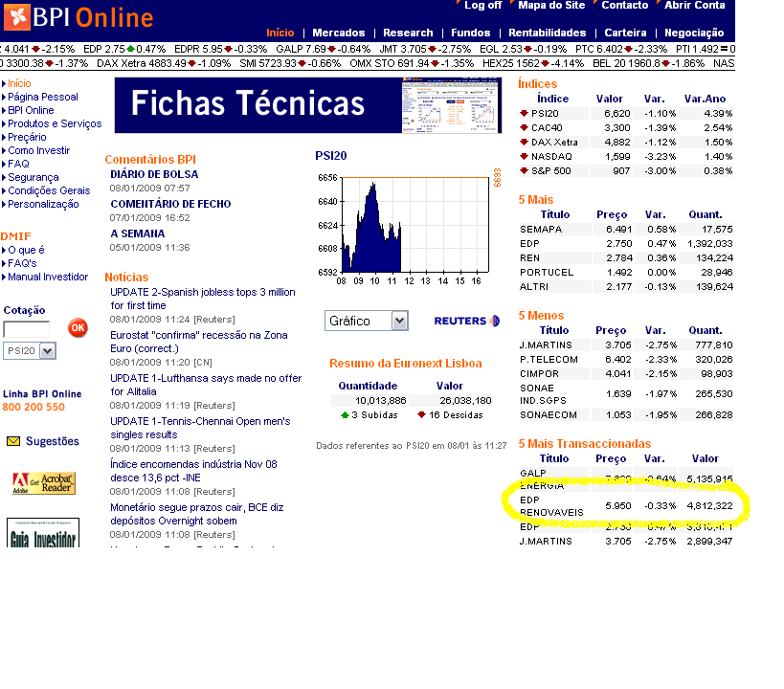784x689 pixels.
Task: Click EDP RENOVAVEIS in most traded table
Action: coord(551,506)
